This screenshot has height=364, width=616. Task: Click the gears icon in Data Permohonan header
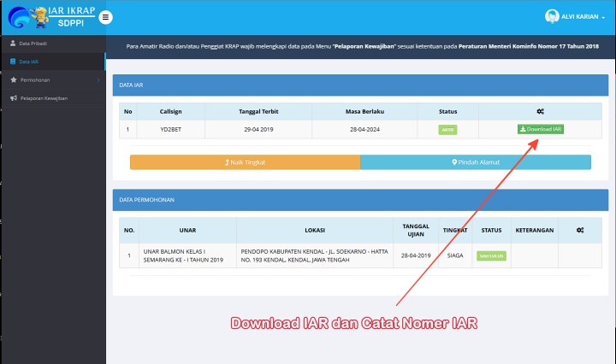coord(580,230)
